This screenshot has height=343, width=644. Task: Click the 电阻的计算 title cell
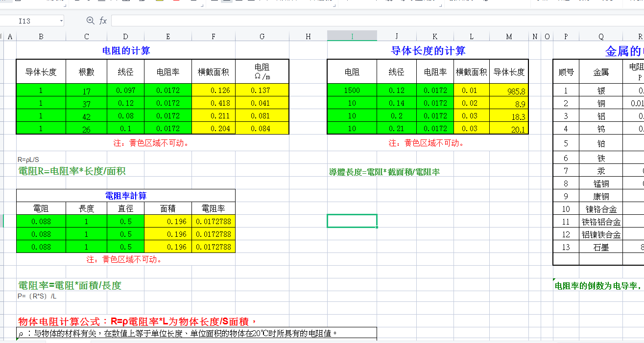(126, 50)
